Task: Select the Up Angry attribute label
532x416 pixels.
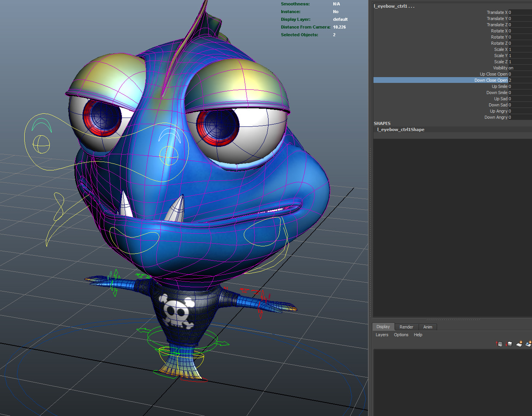Action: coord(498,111)
